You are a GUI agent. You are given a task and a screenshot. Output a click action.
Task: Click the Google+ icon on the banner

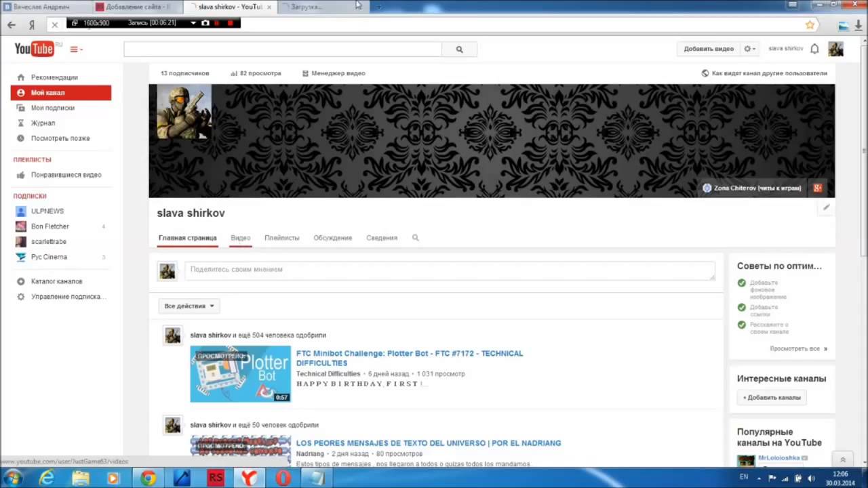pos(818,188)
